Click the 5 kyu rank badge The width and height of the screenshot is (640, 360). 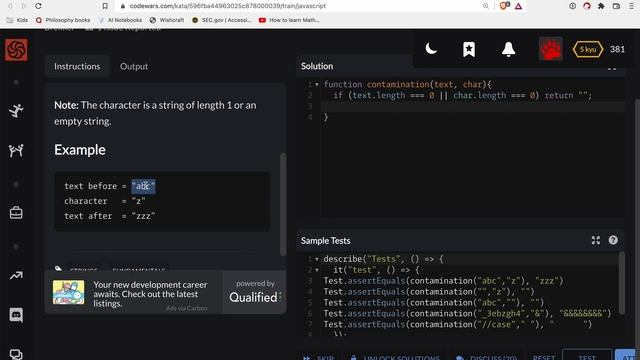coord(588,49)
